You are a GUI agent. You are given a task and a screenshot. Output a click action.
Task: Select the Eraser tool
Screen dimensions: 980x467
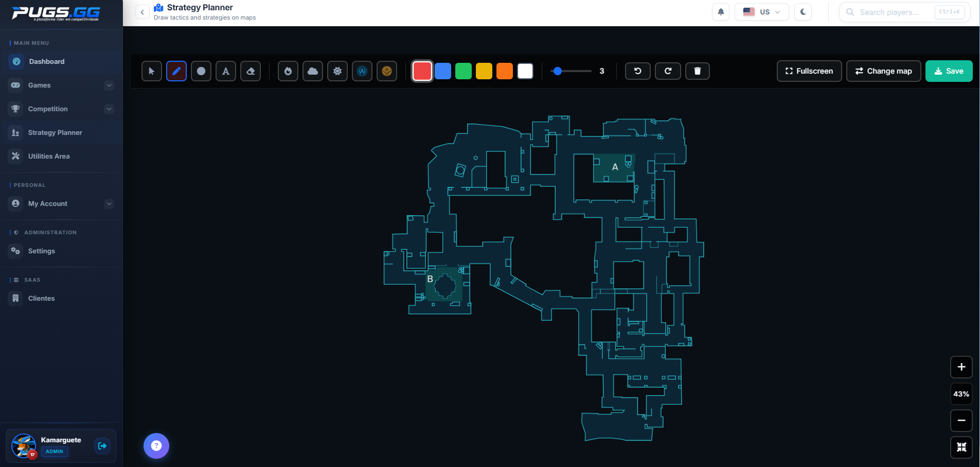pyautogui.click(x=251, y=71)
